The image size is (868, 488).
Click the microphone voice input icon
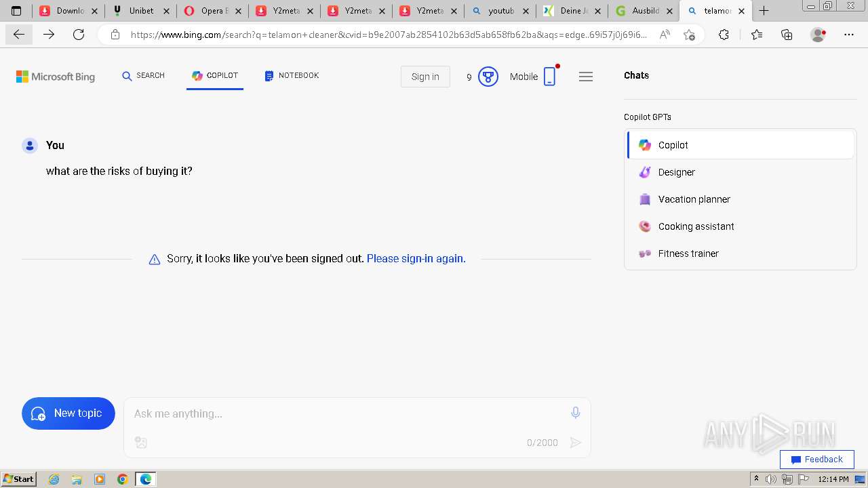[575, 413]
